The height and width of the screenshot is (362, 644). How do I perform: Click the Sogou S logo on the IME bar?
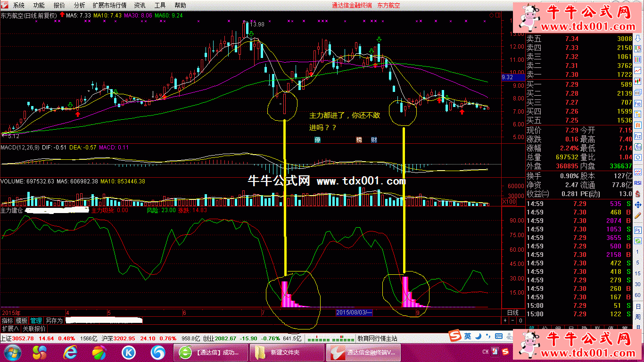[x=454, y=336]
